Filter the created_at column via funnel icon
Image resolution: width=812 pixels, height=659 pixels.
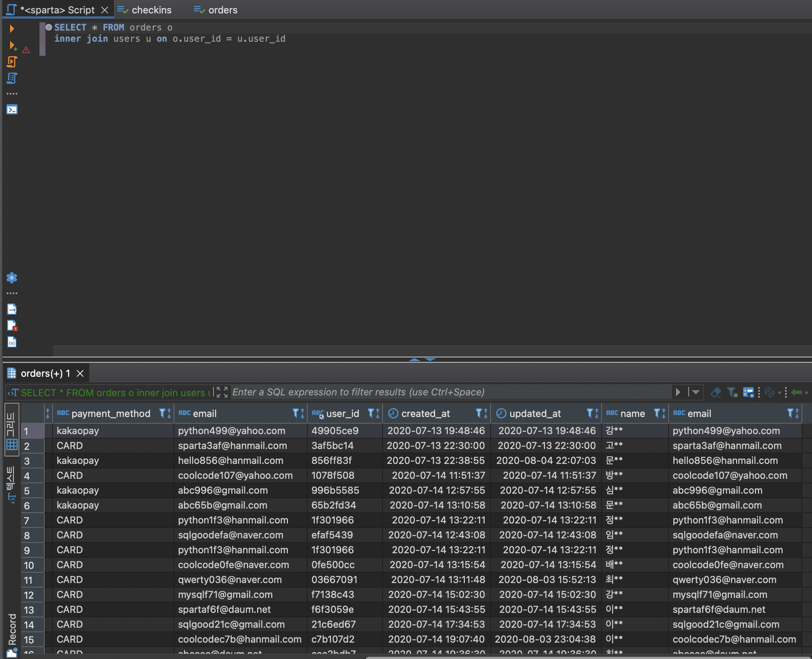point(479,413)
